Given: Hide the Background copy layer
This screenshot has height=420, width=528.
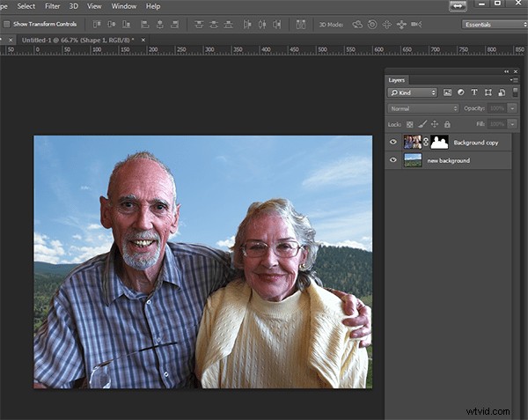Looking at the screenshot, I should click(393, 142).
